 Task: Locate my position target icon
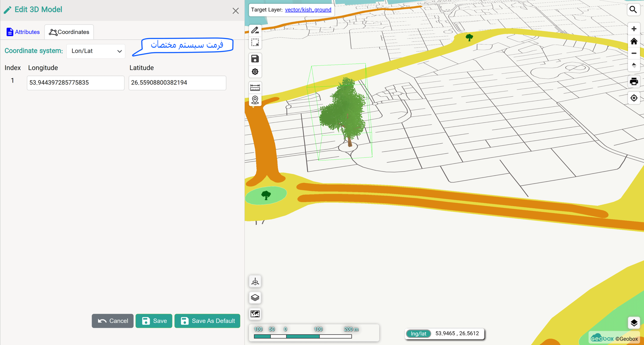634,98
